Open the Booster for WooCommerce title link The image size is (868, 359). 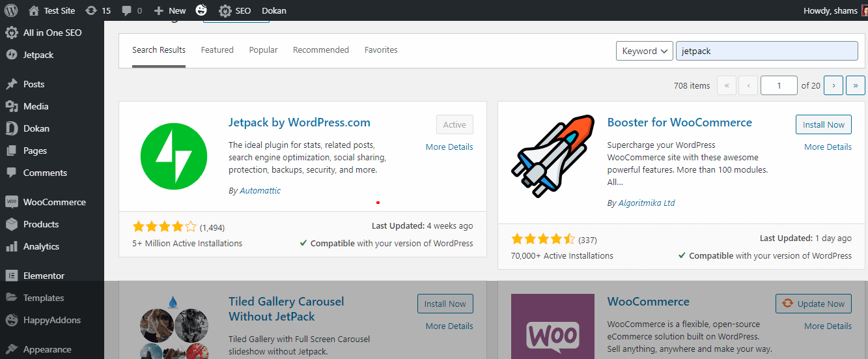pos(680,122)
